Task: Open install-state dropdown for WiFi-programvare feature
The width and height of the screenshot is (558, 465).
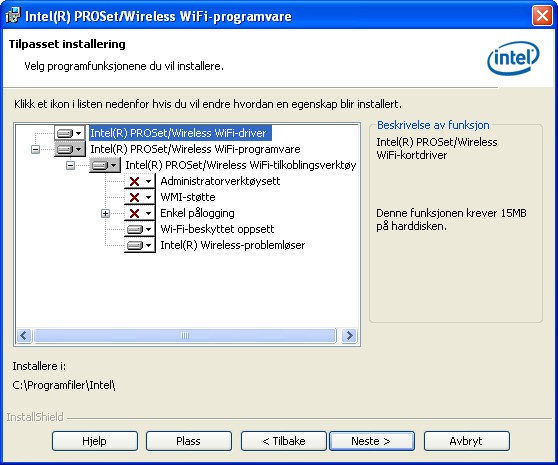Action: pyautogui.click(x=70, y=149)
